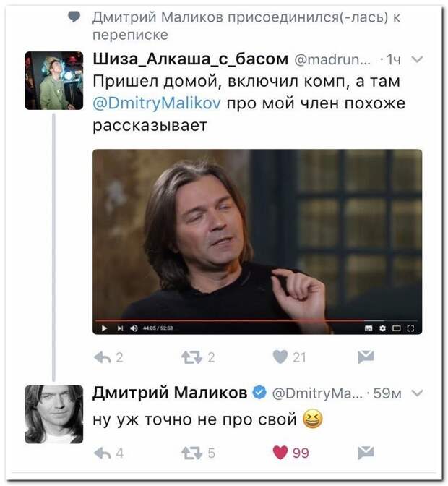
Task: Unlike the reply with 99 likes
Action: [x=280, y=453]
